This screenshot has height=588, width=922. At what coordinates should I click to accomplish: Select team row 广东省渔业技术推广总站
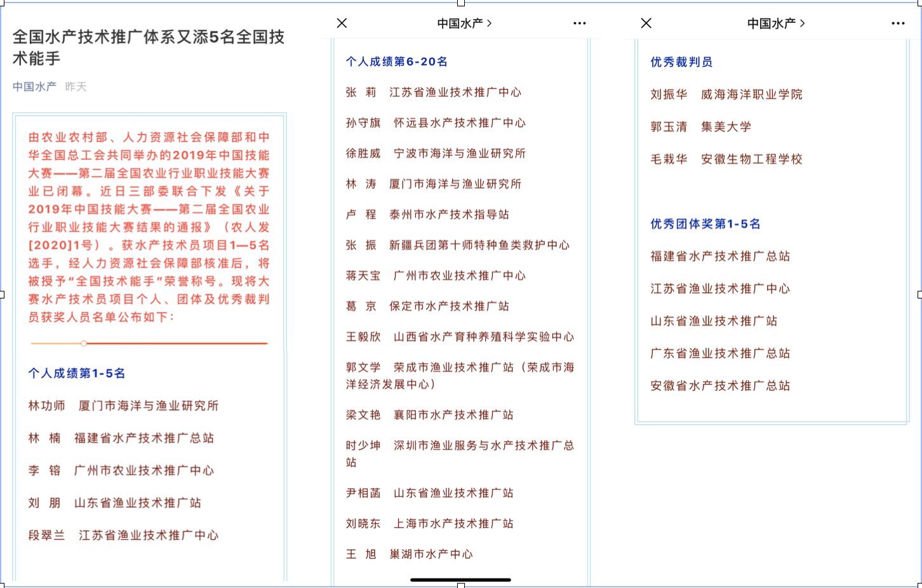(720, 354)
